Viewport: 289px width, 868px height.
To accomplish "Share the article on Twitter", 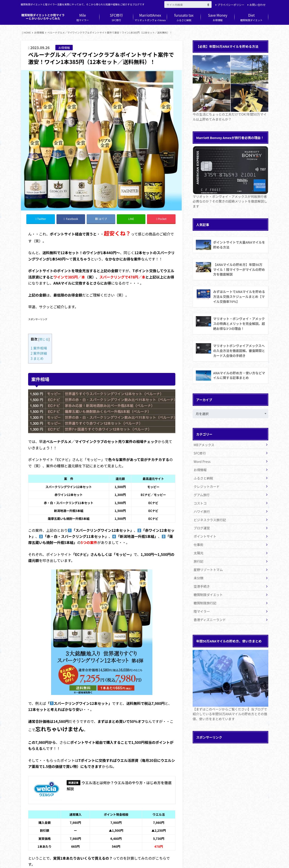I will point(40,219).
